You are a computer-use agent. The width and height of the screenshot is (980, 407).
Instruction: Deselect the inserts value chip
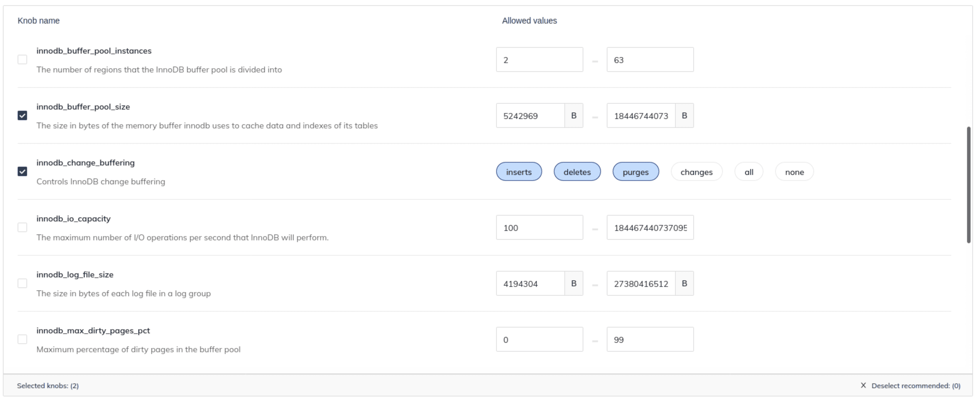pyautogui.click(x=519, y=172)
